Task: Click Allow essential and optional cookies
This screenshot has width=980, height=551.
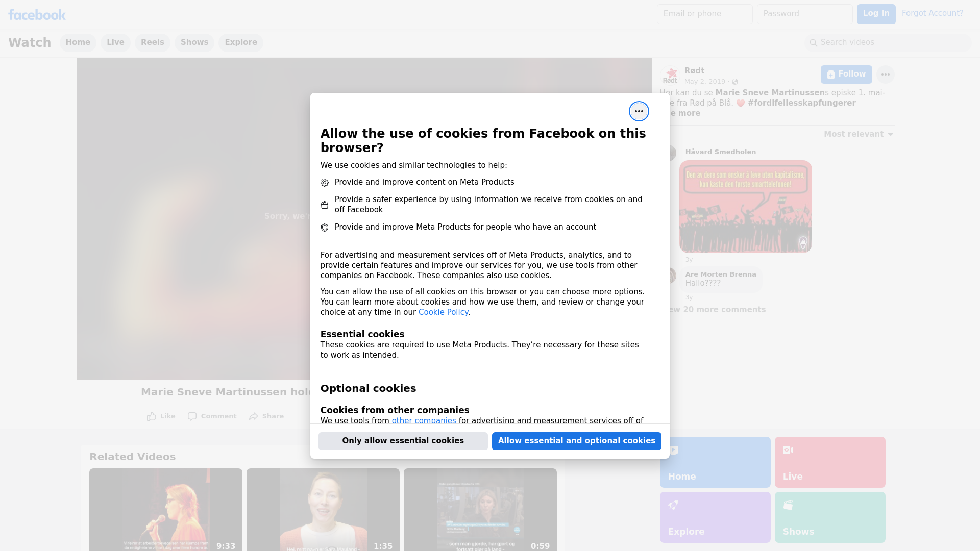Action: tap(576, 441)
